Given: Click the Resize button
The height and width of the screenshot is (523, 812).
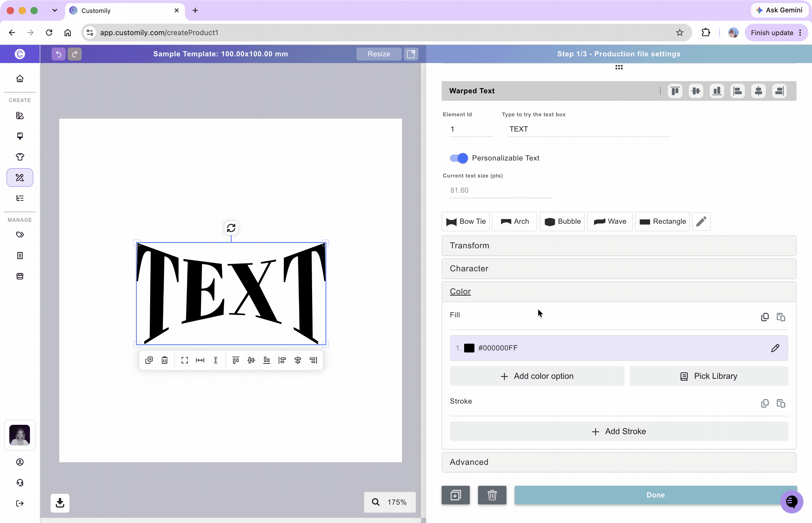Looking at the screenshot, I should point(379,54).
